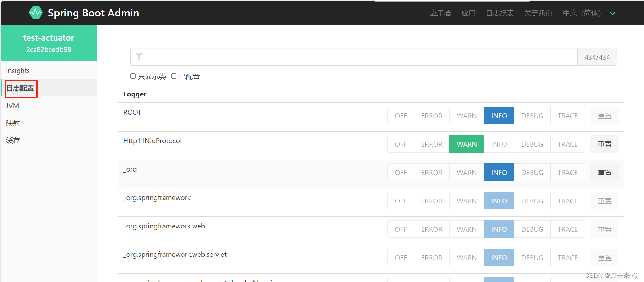Viewport: 644px width, 282px height.
Task: Select 日志配置 in the sidebar
Action: pyautogui.click(x=49, y=88)
